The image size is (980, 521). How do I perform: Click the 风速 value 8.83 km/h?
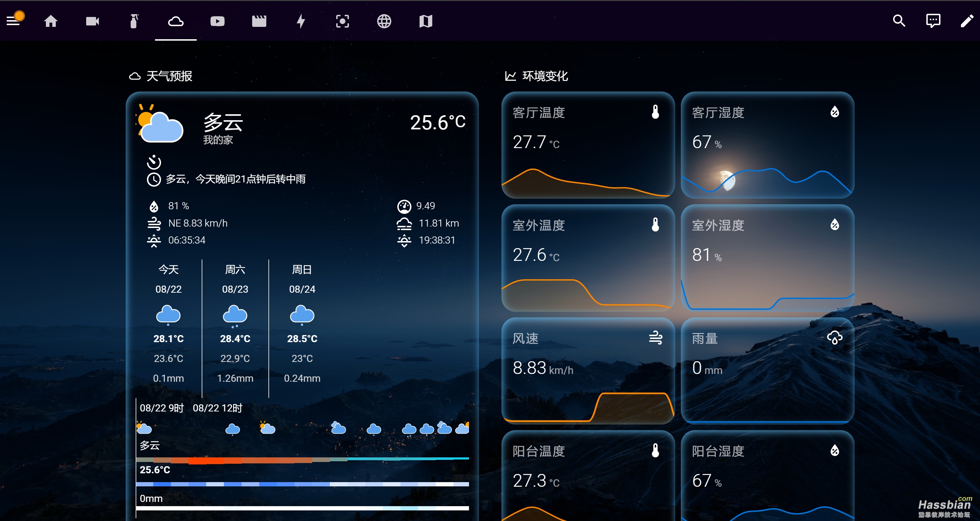point(543,368)
